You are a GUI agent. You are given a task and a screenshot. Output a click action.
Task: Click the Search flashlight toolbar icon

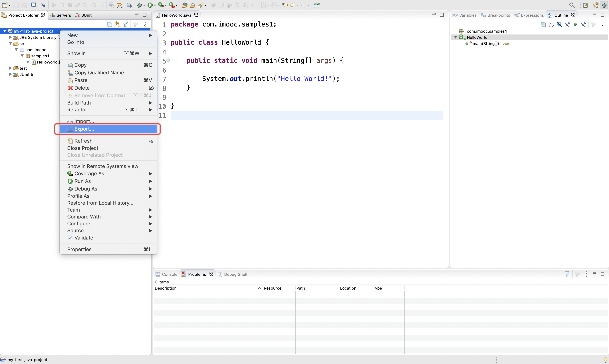coord(201,5)
